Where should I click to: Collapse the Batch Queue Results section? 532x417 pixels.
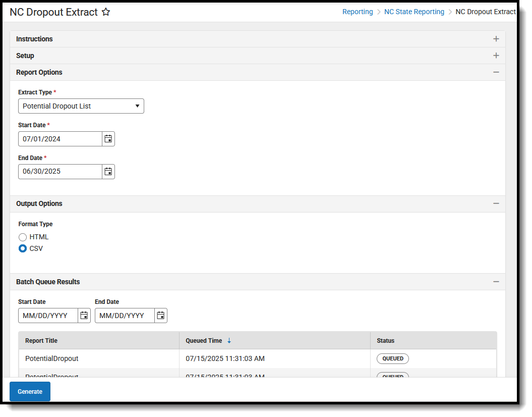pos(496,282)
